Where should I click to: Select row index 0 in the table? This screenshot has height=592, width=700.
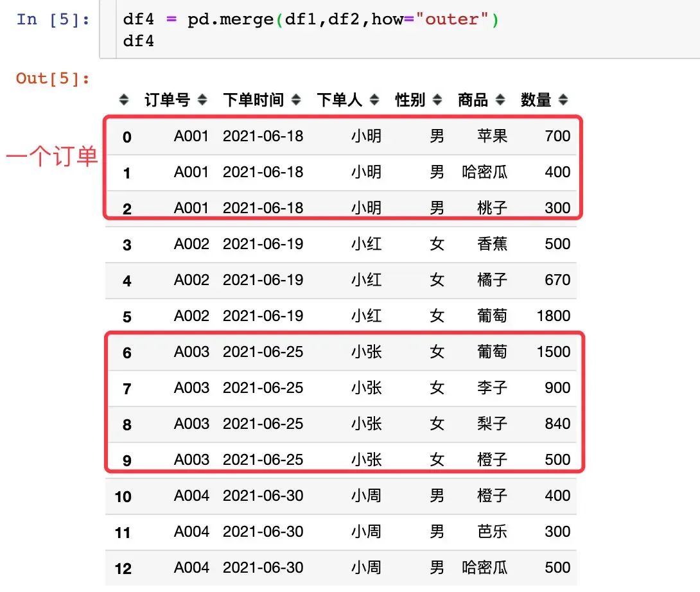[127, 137]
